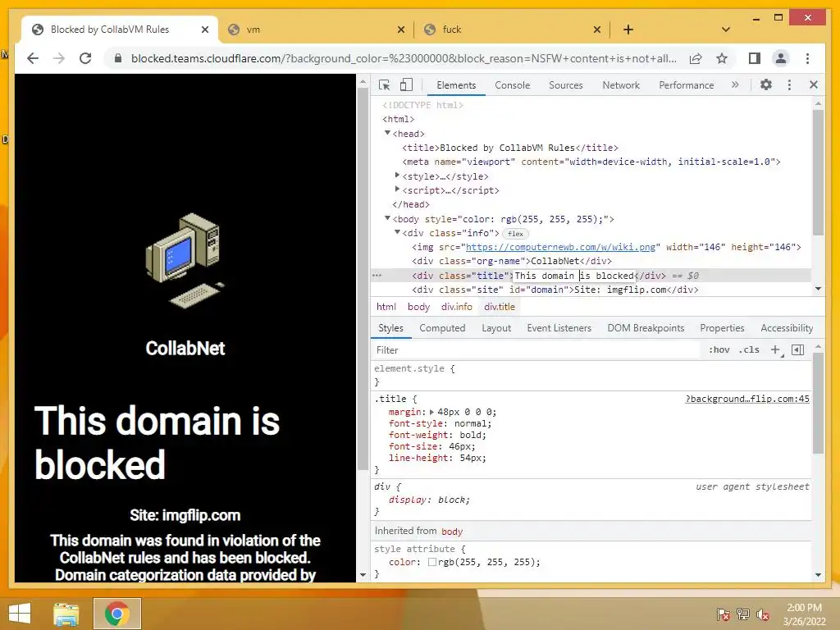Switch to the Computed pane
The image size is (840, 630).
tap(442, 328)
